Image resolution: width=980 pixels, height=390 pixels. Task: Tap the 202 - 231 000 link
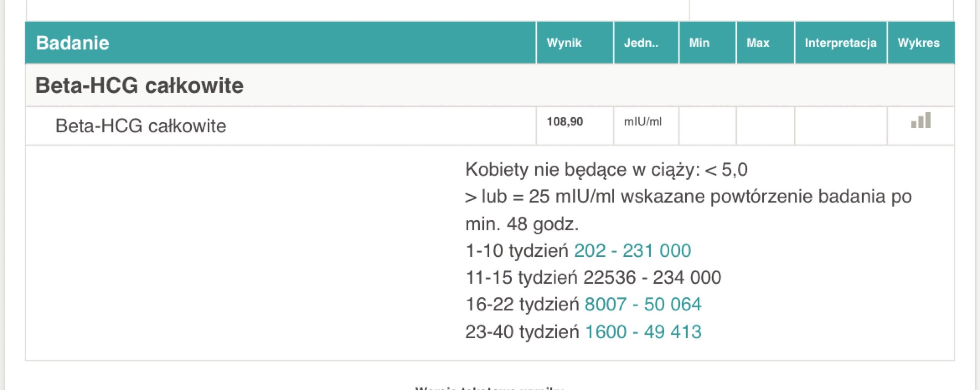pos(632,251)
